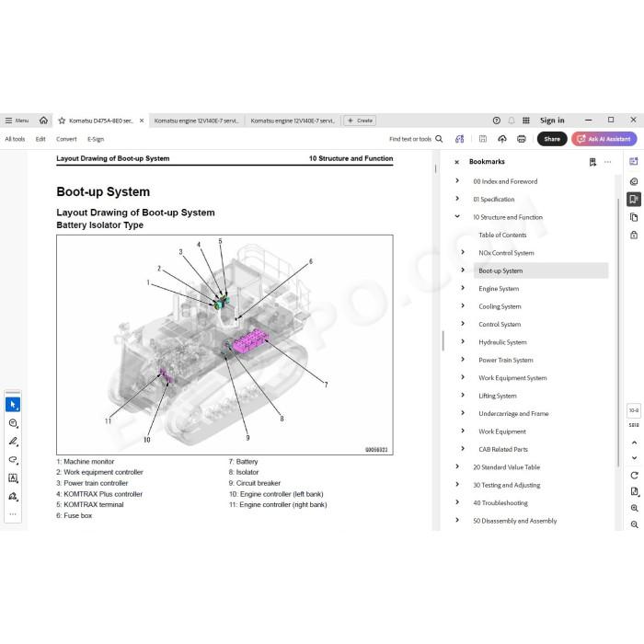Collapse 10 Structure and Function bookmark

point(457,216)
